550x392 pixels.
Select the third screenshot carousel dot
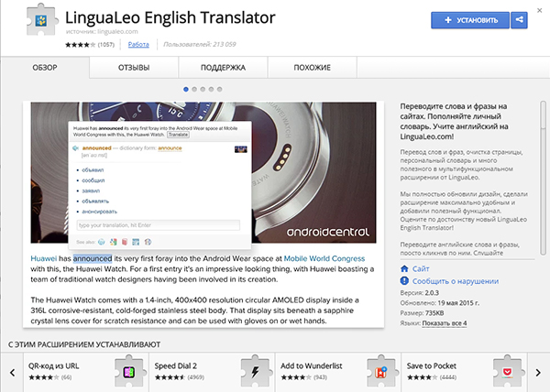point(204,90)
